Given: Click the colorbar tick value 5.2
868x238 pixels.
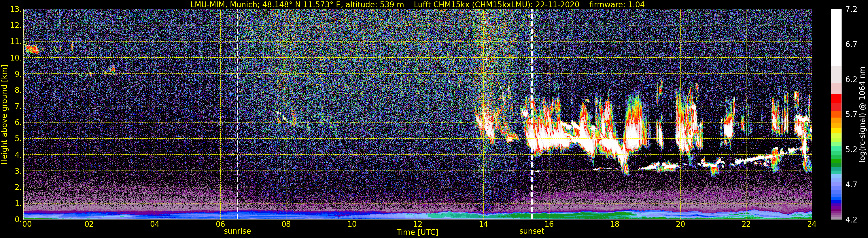Looking at the screenshot, I should pyautogui.click(x=851, y=150).
